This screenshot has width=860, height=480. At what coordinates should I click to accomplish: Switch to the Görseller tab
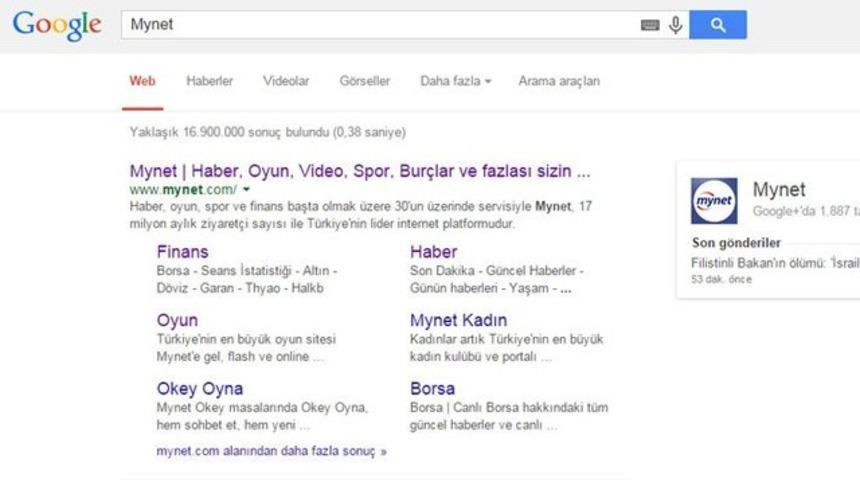point(365,81)
